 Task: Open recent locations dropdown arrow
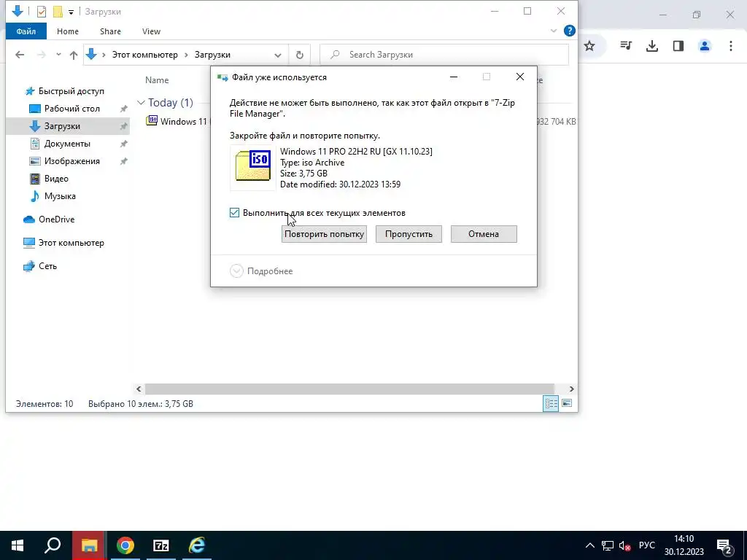(58, 55)
